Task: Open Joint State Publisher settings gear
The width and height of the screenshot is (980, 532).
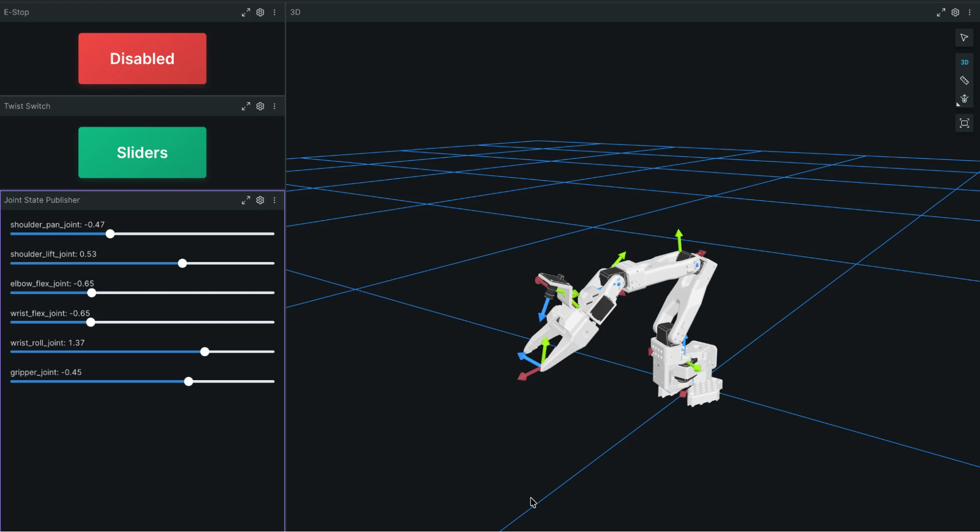Action: [260, 200]
